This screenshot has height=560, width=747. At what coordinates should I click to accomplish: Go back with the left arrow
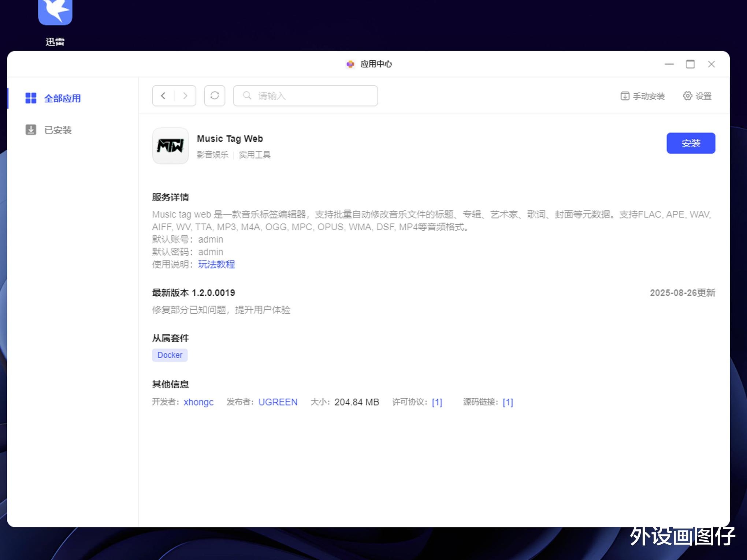click(x=163, y=96)
